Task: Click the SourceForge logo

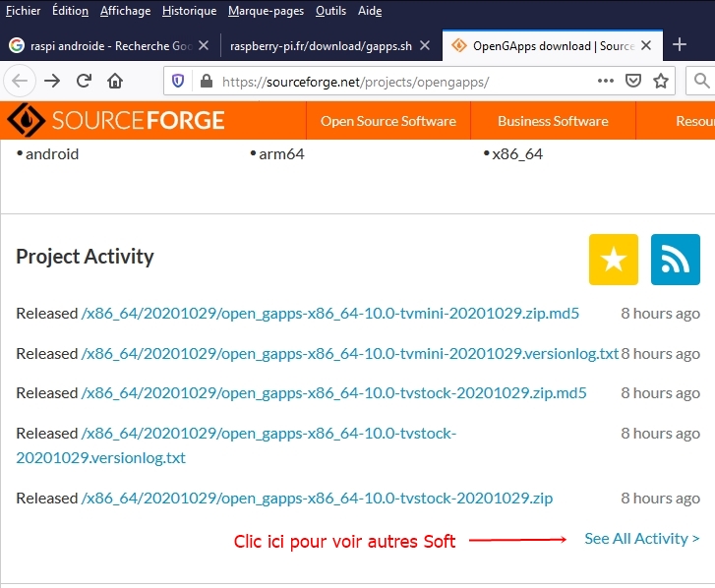Action: coord(116,120)
